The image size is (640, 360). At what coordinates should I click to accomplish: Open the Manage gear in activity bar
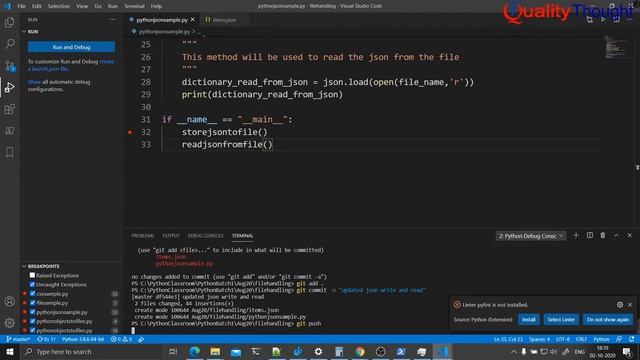[x=9, y=323]
